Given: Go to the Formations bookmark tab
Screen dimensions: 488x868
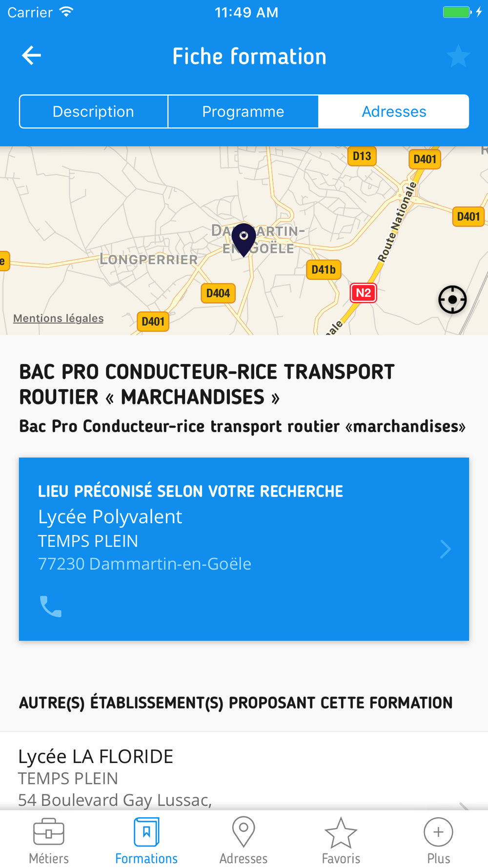Looking at the screenshot, I should pyautogui.click(x=146, y=841).
